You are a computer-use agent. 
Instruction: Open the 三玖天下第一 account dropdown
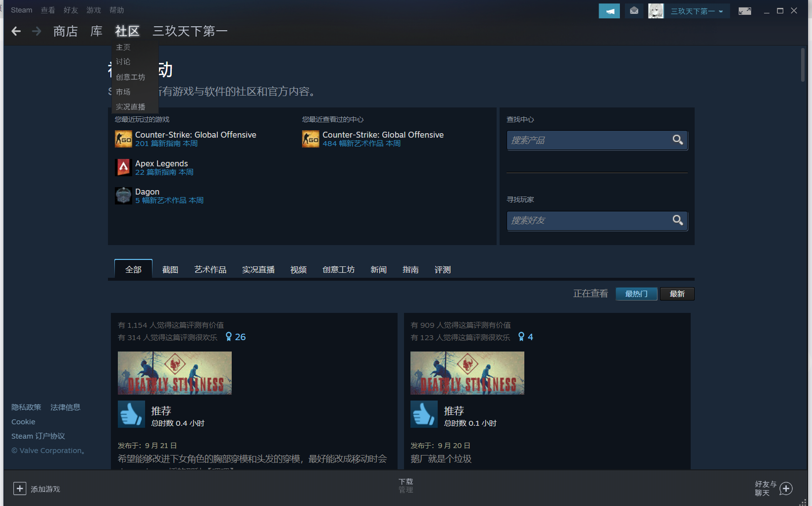pos(697,11)
